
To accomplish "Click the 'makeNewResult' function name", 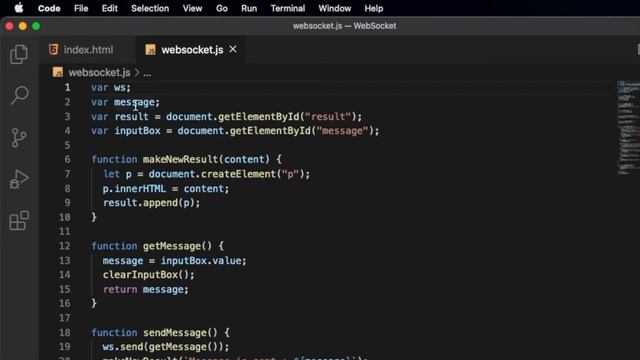I will 180,159.
